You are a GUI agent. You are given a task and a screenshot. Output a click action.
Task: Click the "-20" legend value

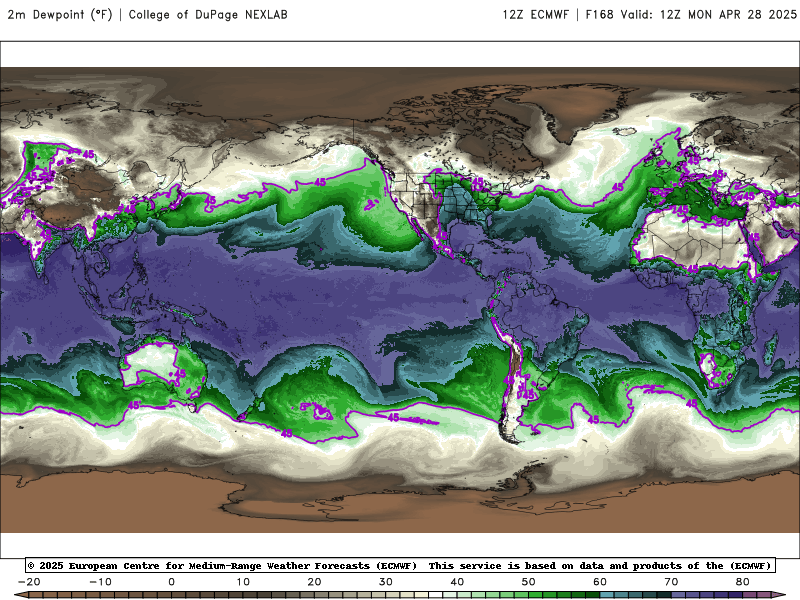coord(29,582)
